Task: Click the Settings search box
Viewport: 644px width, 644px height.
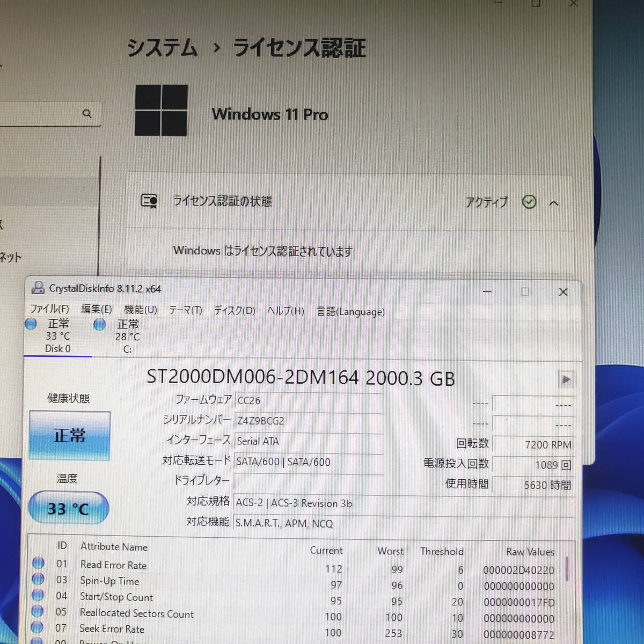Action: [50, 114]
